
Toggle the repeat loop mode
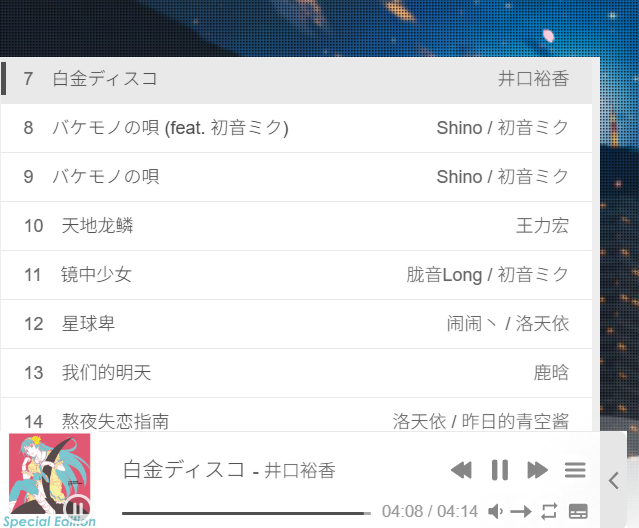point(549,511)
